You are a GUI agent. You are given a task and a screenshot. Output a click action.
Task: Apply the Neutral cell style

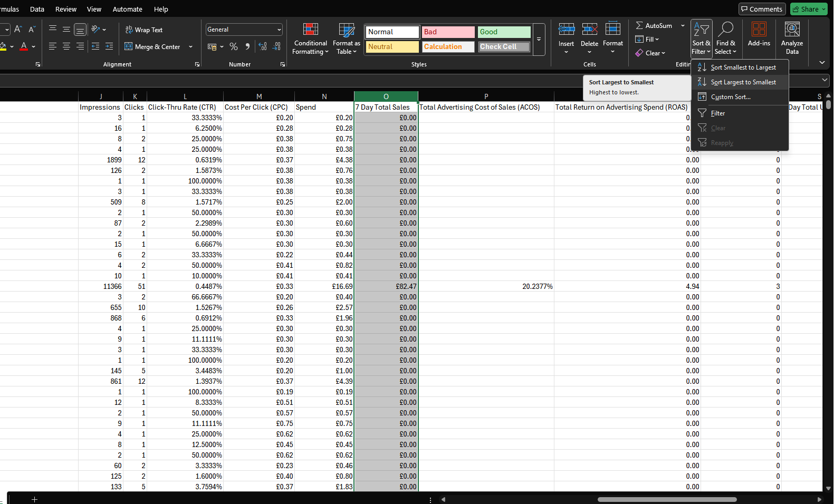coord(392,46)
